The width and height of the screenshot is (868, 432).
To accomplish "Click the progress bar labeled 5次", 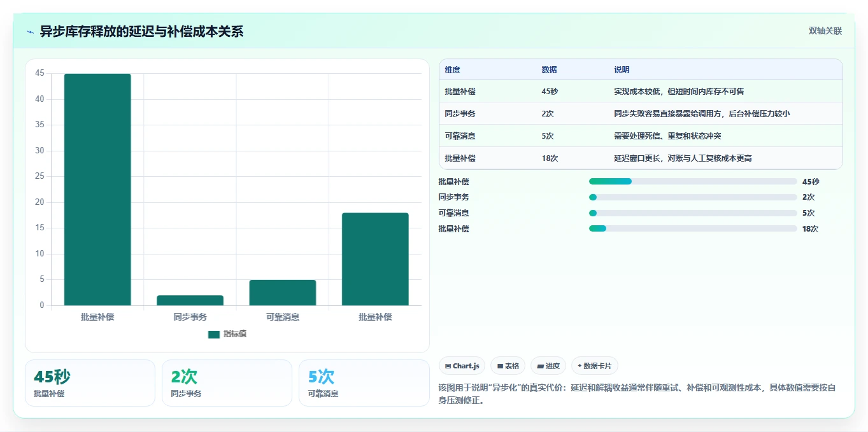I will coord(693,213).
